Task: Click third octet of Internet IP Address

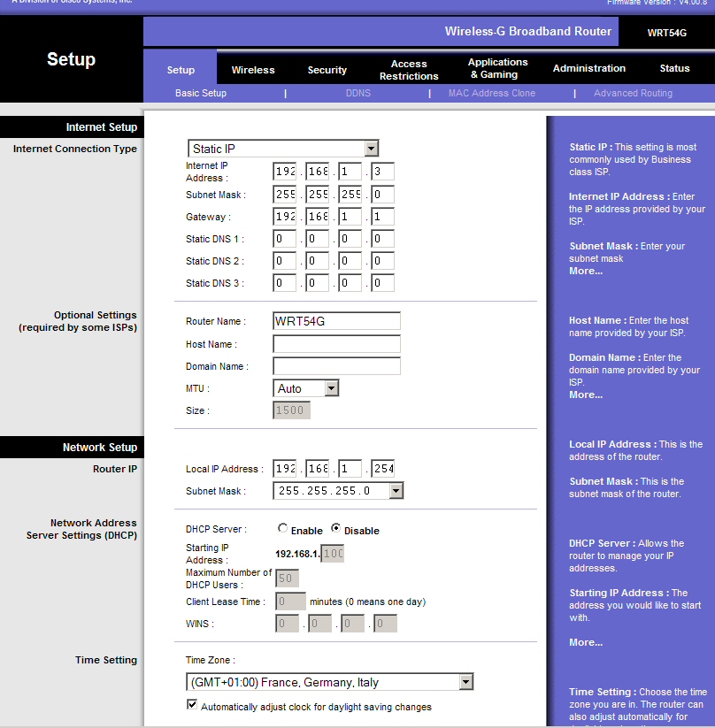Action: click(350, 172)
